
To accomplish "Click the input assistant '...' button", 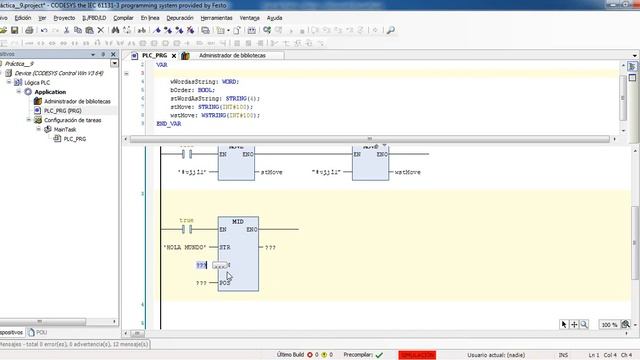I will coord(220,265).
